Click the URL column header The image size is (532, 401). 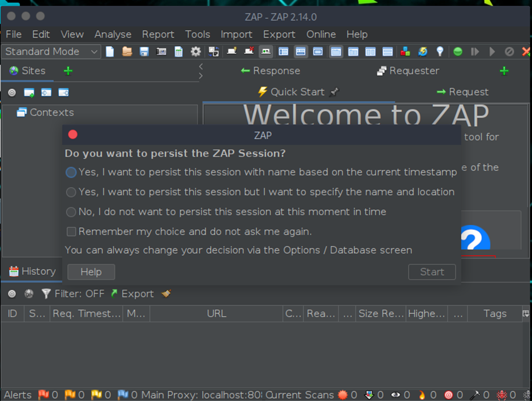tap(216, 313)
